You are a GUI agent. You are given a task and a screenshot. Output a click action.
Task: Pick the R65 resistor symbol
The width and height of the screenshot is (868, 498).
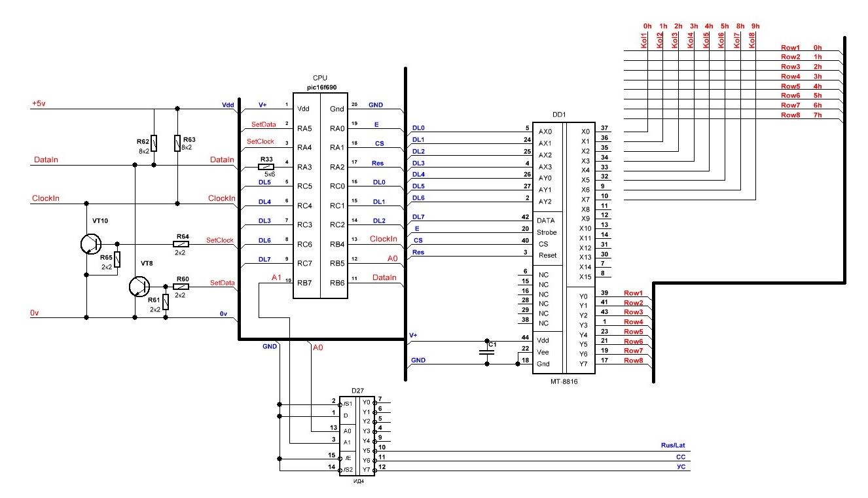click(x=117, y=260)
